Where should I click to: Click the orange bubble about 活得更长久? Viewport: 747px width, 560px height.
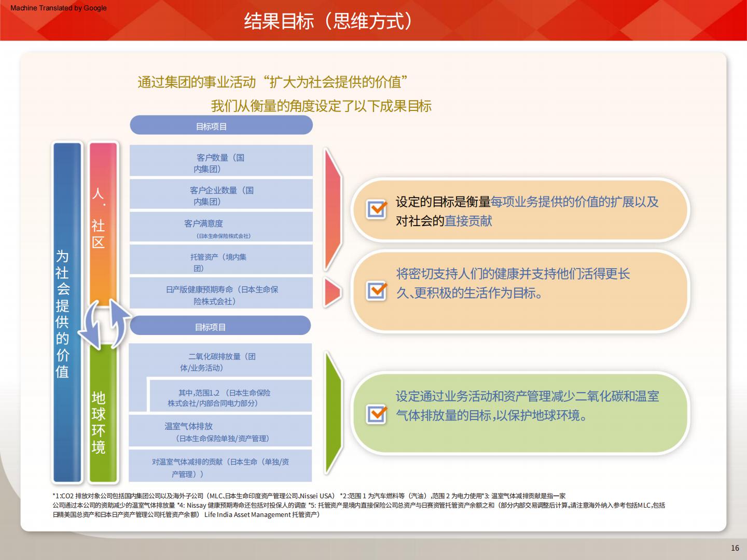pyautogui.click(x=520, y=291)
